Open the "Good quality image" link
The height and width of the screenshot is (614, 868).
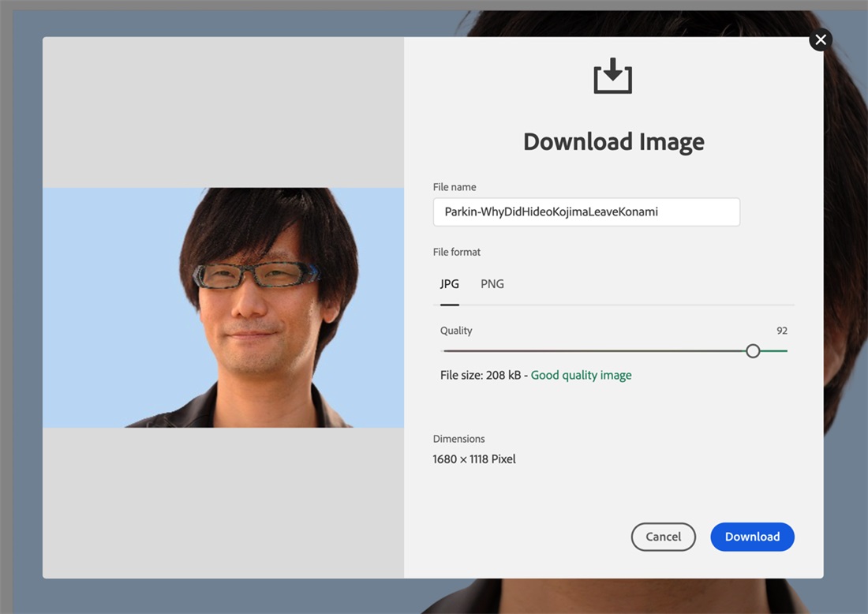pyautogui.click(x=582, y=375)
